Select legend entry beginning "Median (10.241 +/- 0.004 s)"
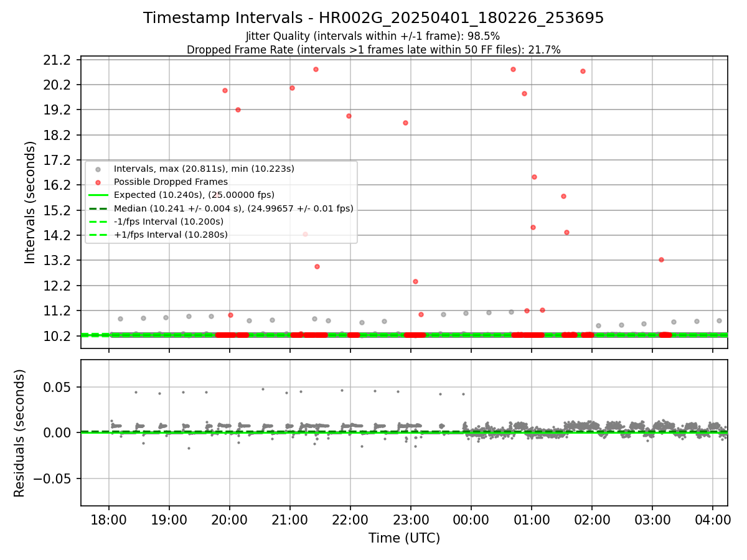This screenshot has width=747, height=560. click(233, 208)
